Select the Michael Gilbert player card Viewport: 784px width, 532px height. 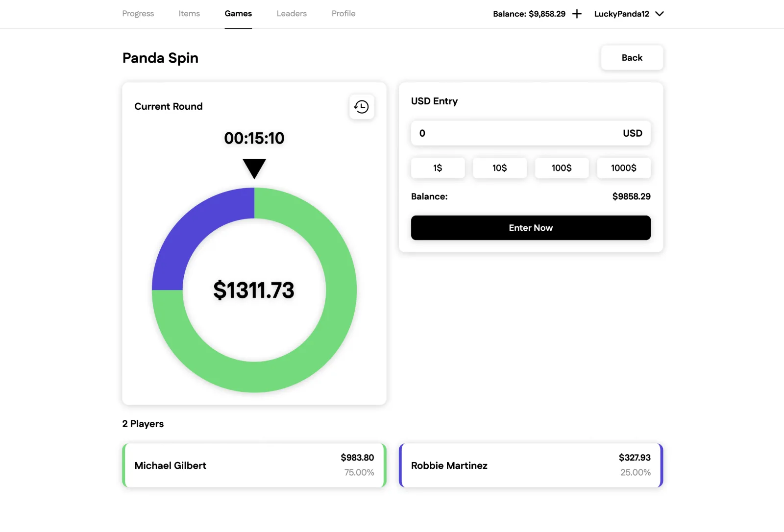point(254,465)
